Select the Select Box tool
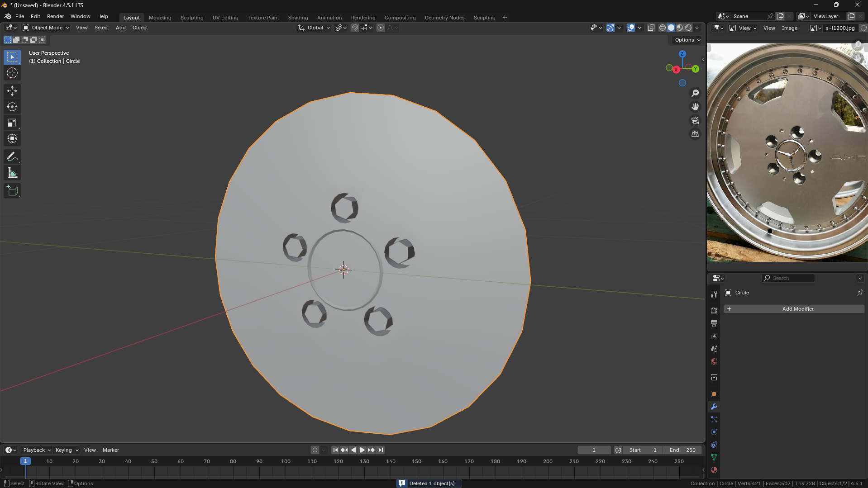The width and height of the screenshot is (868, 488). (12, 57)
